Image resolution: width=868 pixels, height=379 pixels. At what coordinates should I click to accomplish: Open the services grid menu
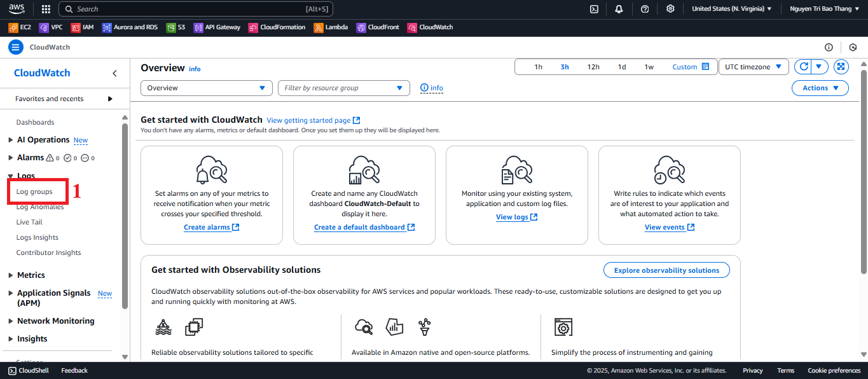pos(46,9)
